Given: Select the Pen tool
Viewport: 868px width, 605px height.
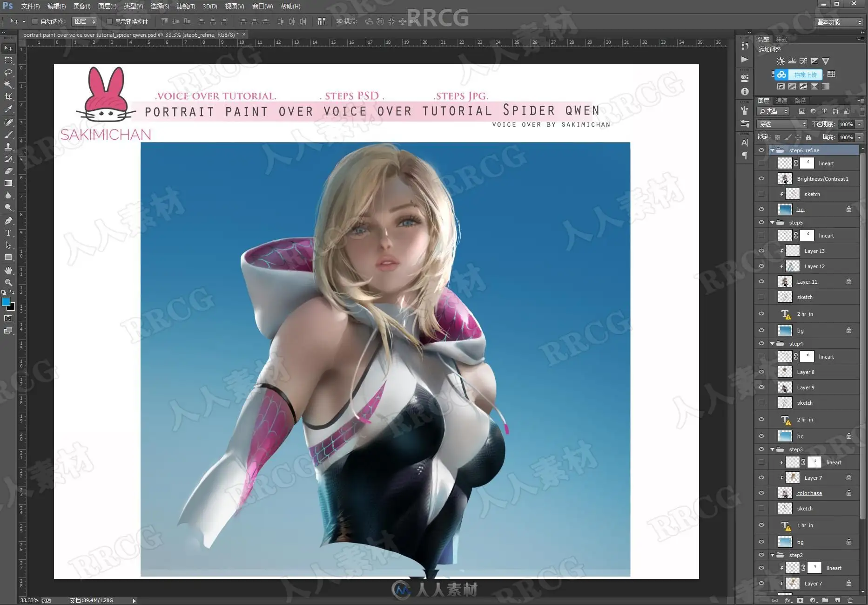Looking at the screenshot, I should (8, 221).
